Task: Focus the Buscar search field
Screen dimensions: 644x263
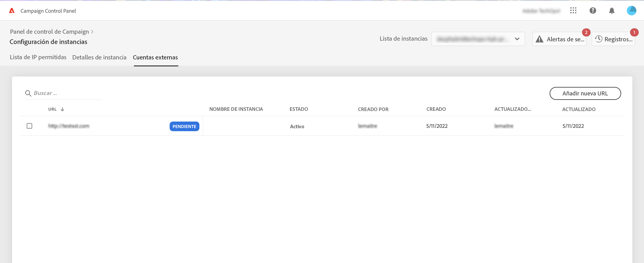Action: (x=67, y=93)
